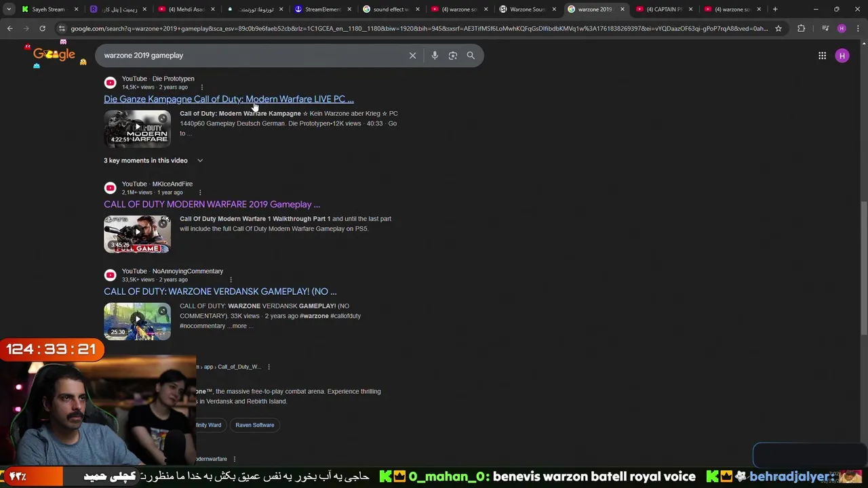This screenshot has width=868, height=488.
Task: Play the Modern Warfare 4:22:51 thumbnail
Action: coord(137,127)
